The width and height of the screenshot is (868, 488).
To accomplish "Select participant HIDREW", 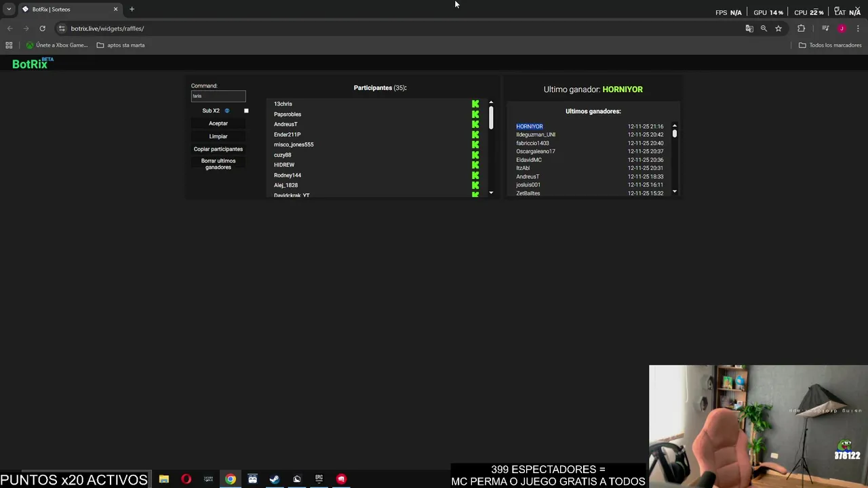I will point(284,165).
